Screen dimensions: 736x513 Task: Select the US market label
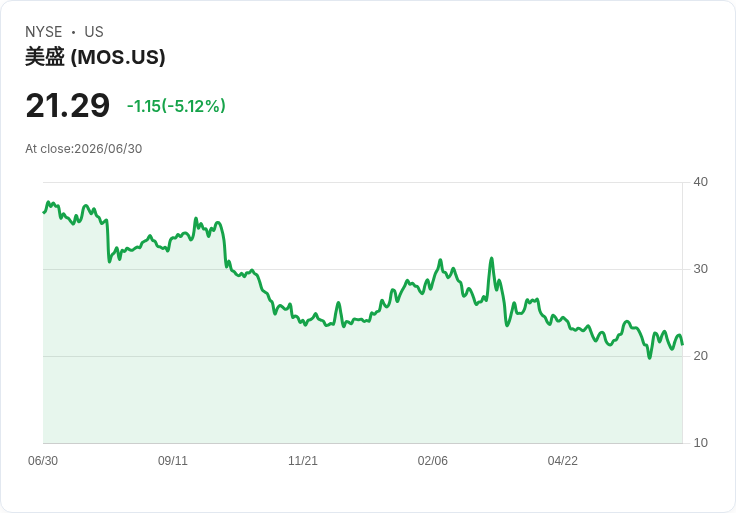click(94, 32)
